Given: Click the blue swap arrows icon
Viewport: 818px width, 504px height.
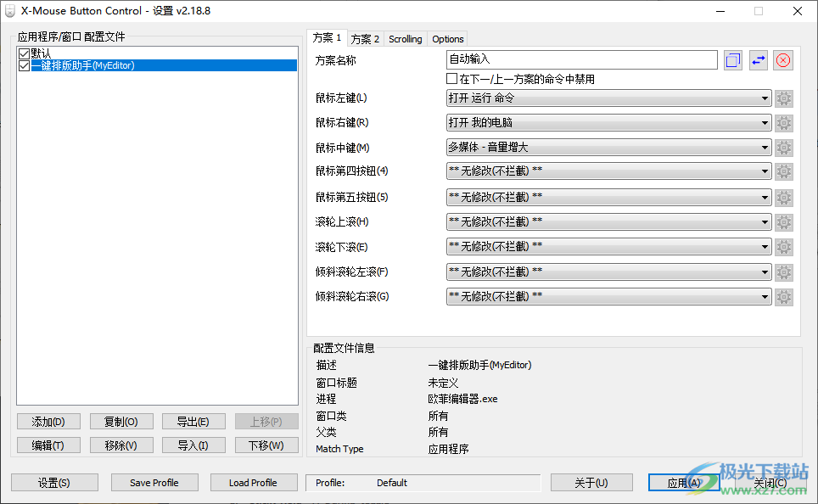Looking at the screenshot, I should 758,59.
